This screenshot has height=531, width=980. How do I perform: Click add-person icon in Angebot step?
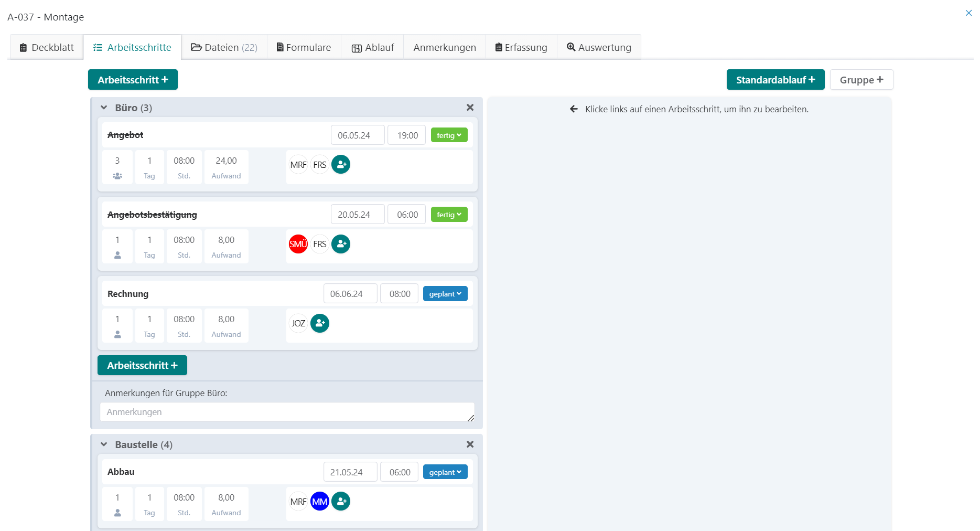[341, 165]
